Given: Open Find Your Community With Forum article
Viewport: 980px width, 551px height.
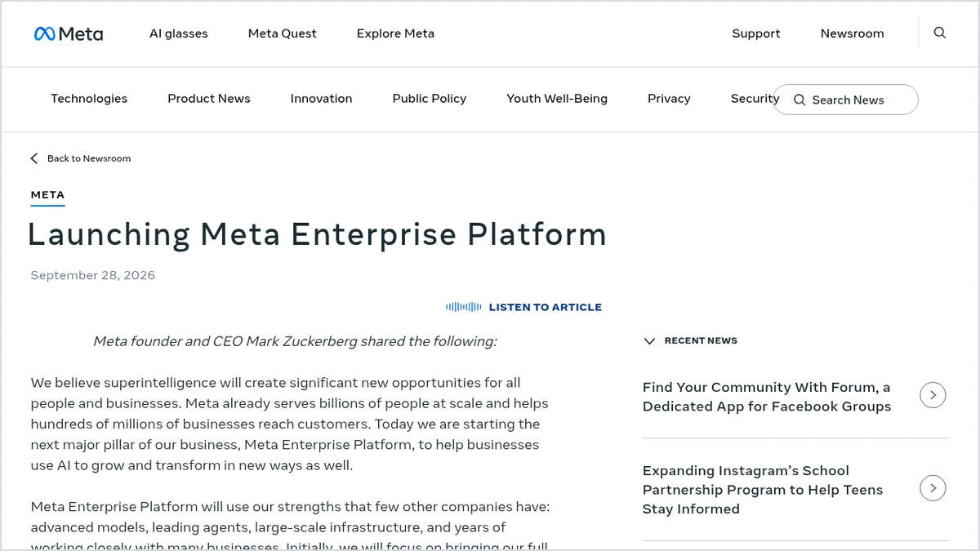Looking at the screenshot, I should point(767,397).
